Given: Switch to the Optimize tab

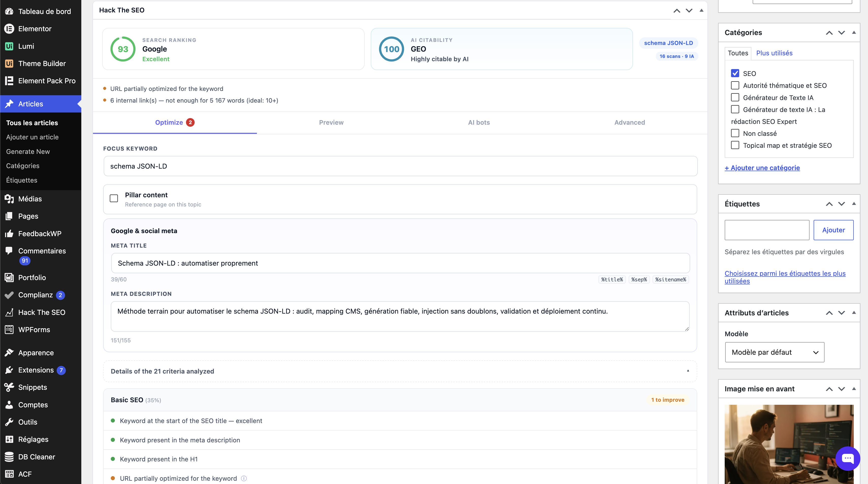Looking at the screenshot, I should (x=175, y=123).
